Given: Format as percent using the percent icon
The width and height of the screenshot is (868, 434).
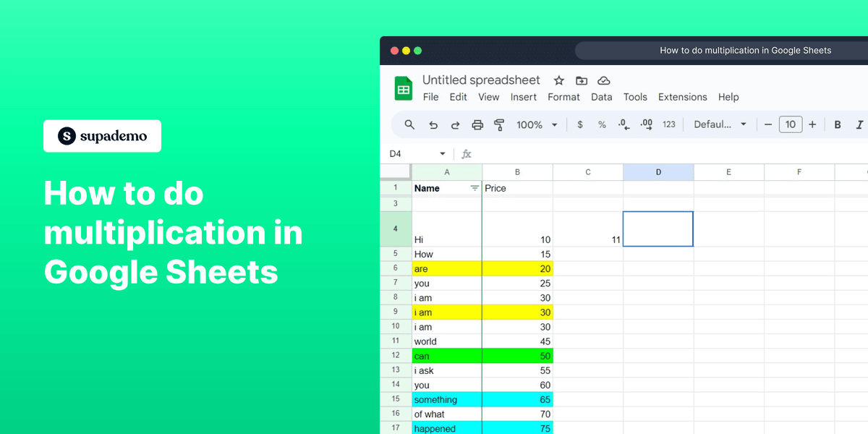Looking at the screenshot, I should pos(602,124).
